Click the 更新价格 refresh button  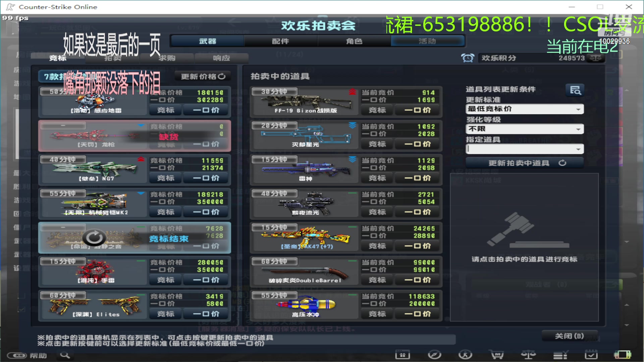pyautogui.click(x=203, y=76)
